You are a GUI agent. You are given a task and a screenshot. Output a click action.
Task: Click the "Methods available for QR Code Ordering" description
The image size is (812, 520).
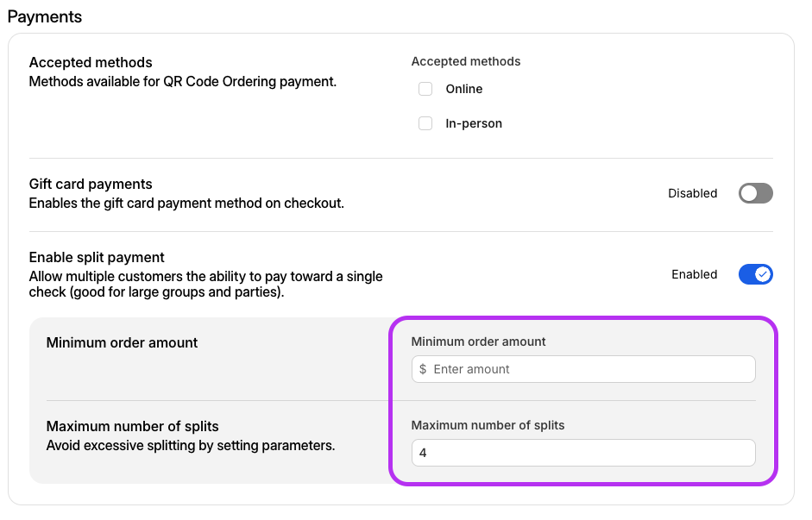(x=182, y=82)
